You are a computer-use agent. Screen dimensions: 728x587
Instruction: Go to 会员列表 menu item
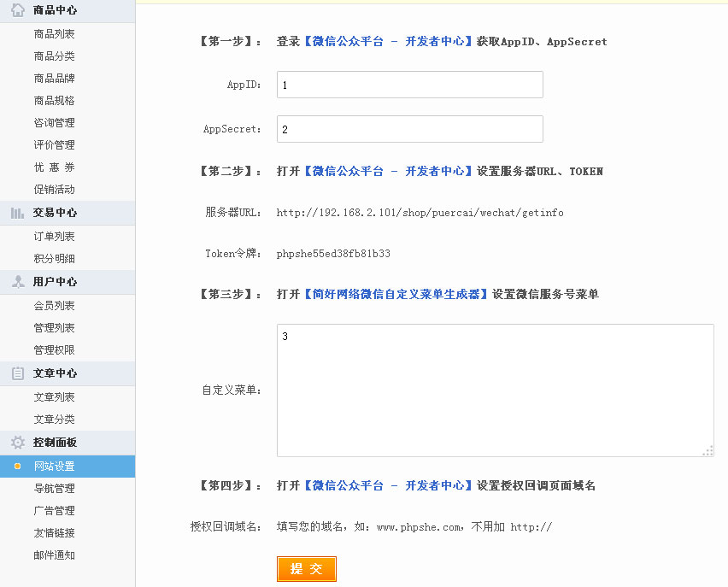point(54,306)
